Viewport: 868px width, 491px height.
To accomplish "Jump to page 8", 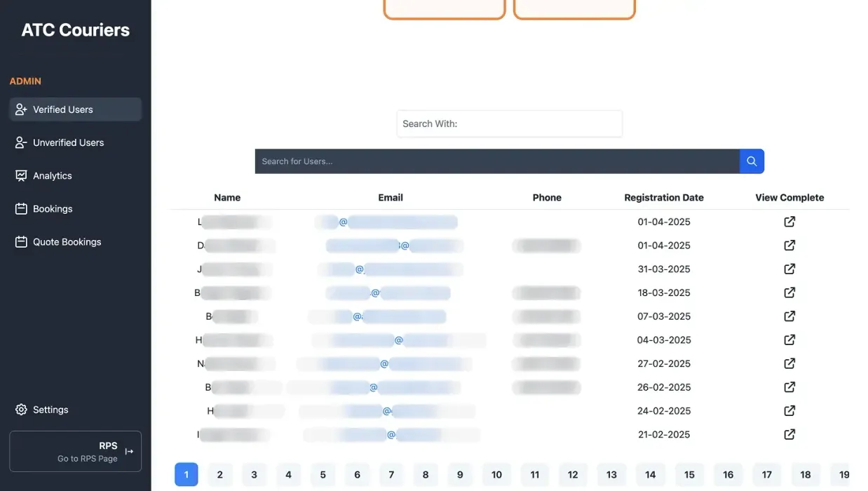I will pos(426,475).
